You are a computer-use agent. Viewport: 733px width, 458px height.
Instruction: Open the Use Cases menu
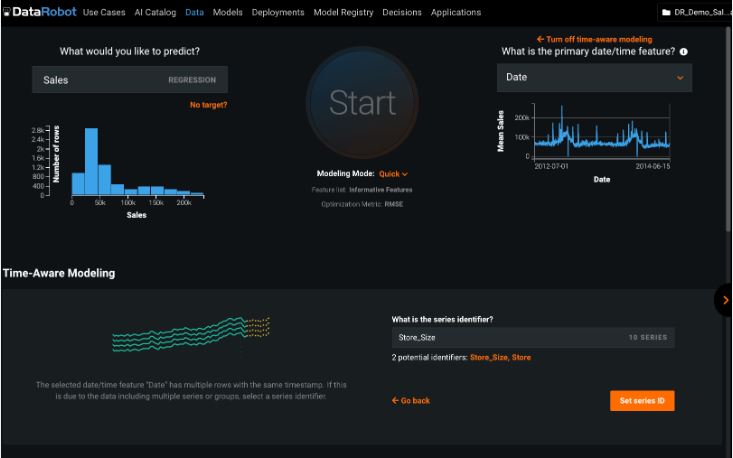(104, 13)
